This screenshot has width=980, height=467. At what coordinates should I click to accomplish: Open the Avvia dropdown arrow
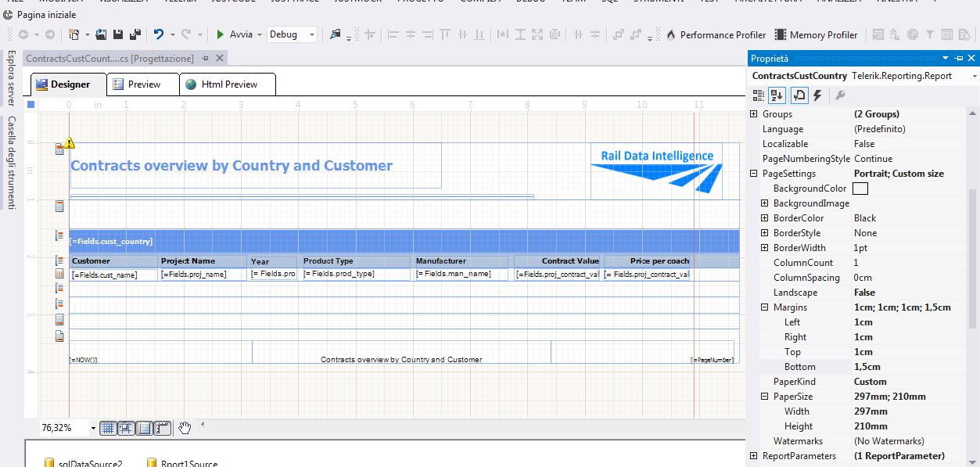pyautogui.click(x=258, y=34)
